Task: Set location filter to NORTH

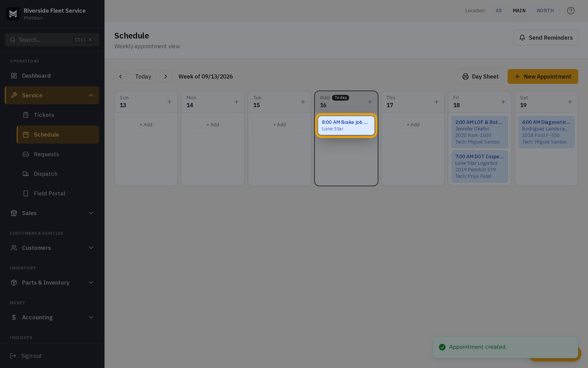Action: tap(545, 11)
